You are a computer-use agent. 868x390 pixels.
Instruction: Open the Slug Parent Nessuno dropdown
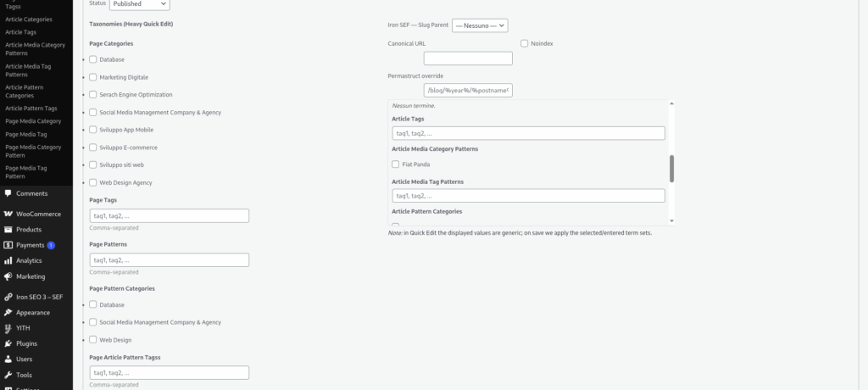pyautogui.click(x=480, y=25)
